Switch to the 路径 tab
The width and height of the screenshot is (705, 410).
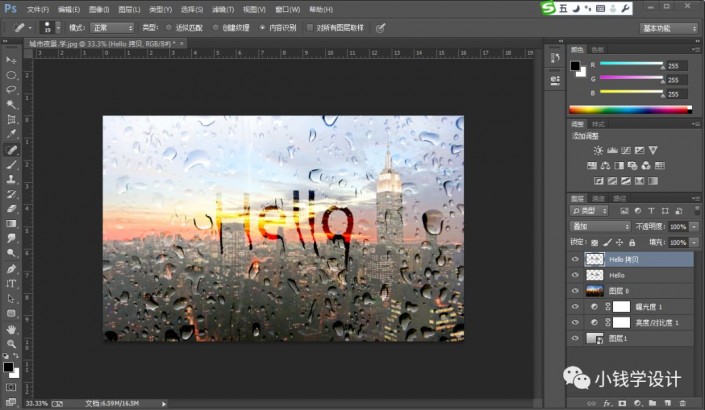620,198
